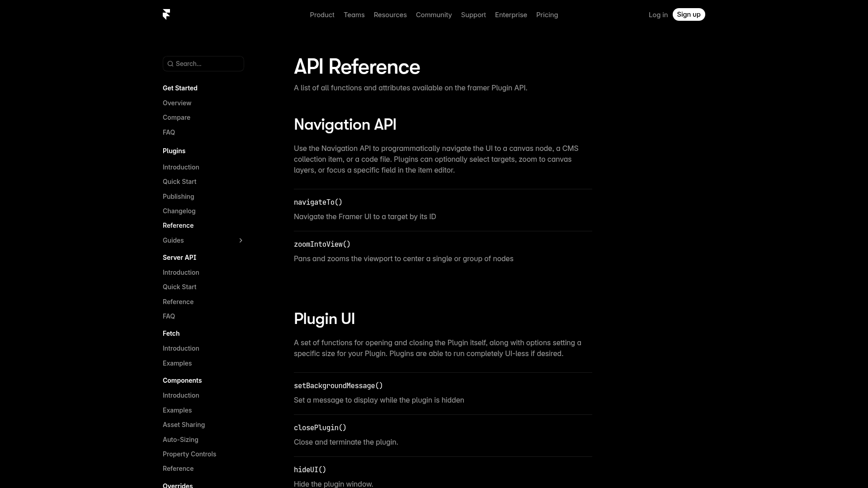Viewport: 868px width, 488px height.
Task: Open the Teams menu
Action: pos(354,15)
